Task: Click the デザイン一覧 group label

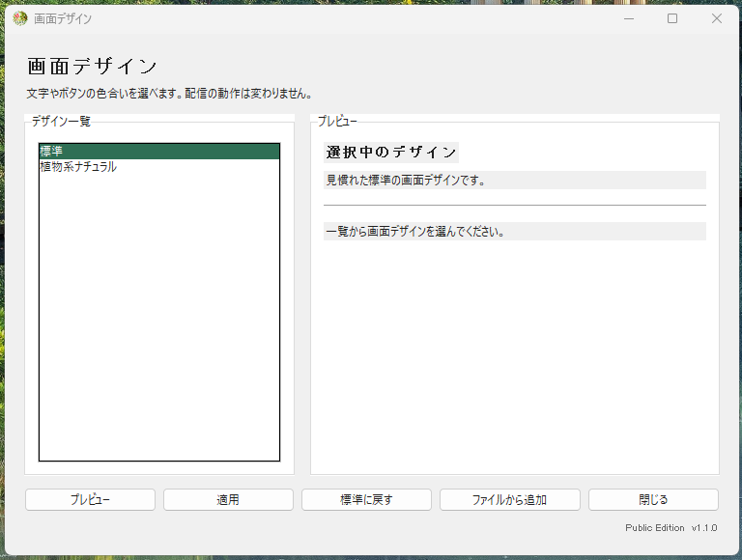Action: pyautogui.click(x=61, y=121)
